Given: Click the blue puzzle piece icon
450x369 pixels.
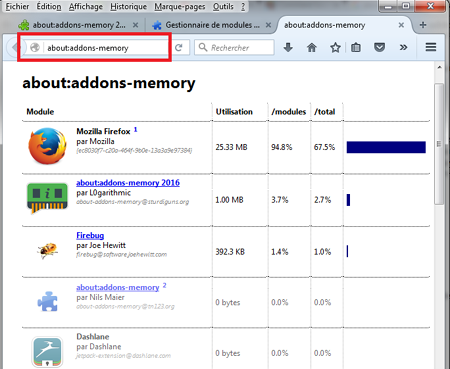Looking at the screenshot, I should coord(47,301).
